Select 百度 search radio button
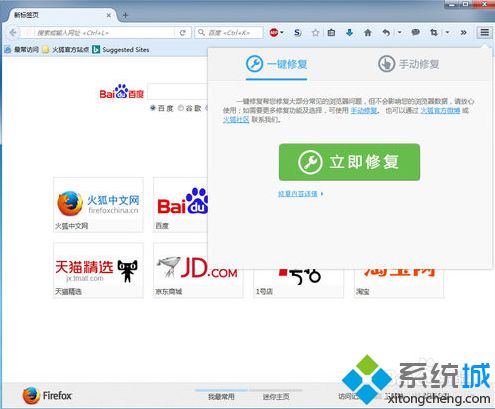The height and width of the screenshot is (409, 495). (x=153, y=108)
